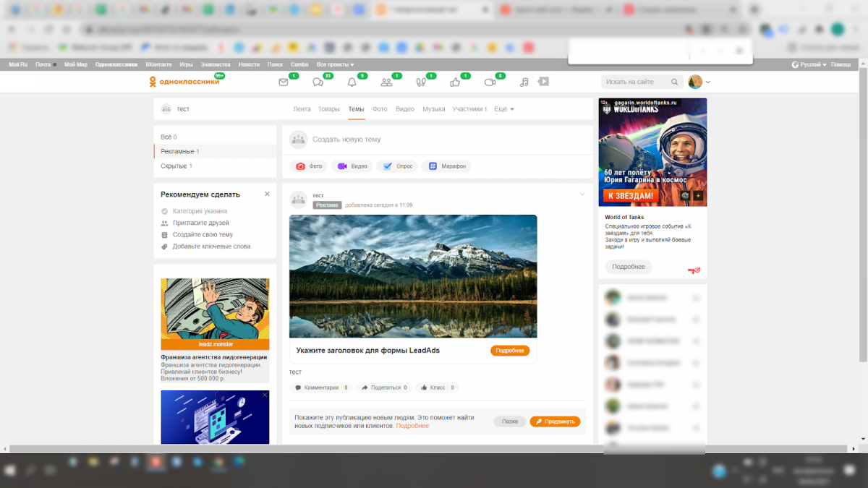Select the Скрытые topics filter
The image size is (868, 488).
click(176, 166)
